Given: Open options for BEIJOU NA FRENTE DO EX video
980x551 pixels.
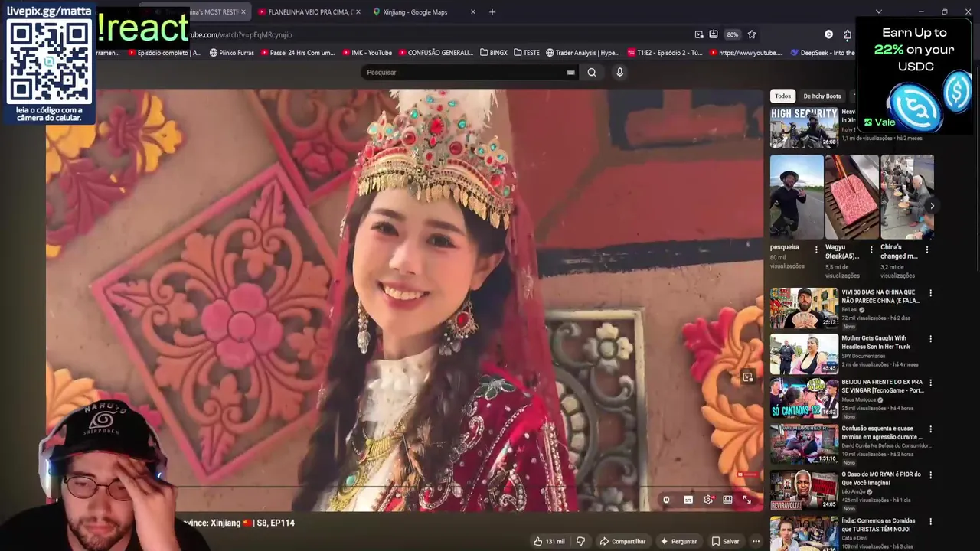Looking at the screenshot, I should click(931, 383).
